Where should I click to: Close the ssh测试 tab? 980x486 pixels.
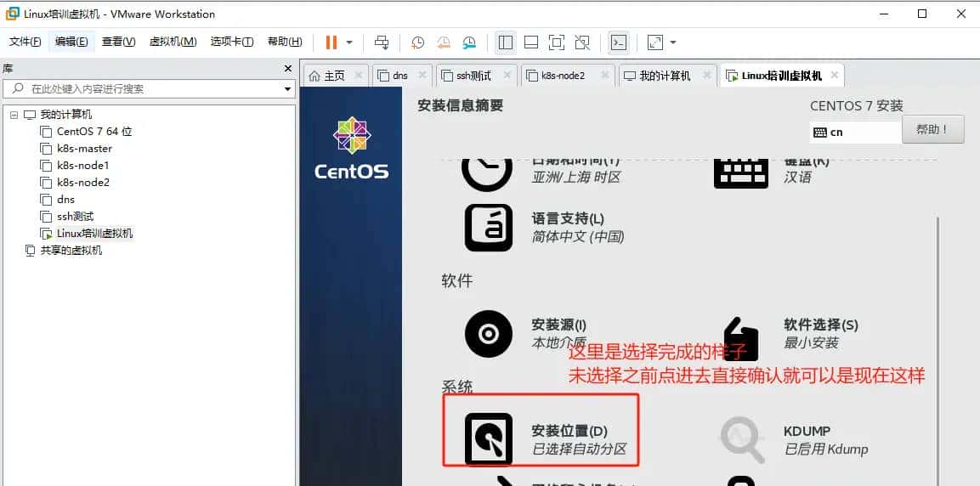507,75
